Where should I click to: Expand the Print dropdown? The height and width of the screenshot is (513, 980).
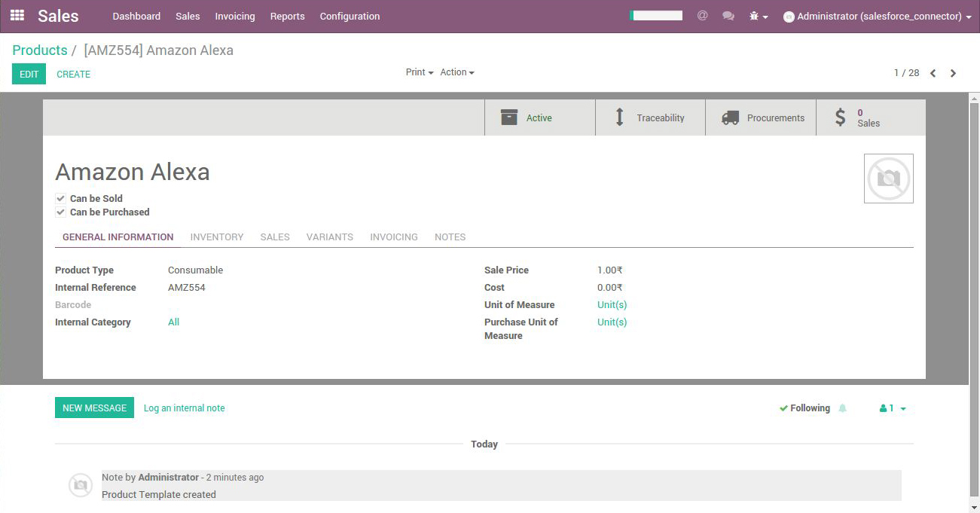tap(420, 72)
